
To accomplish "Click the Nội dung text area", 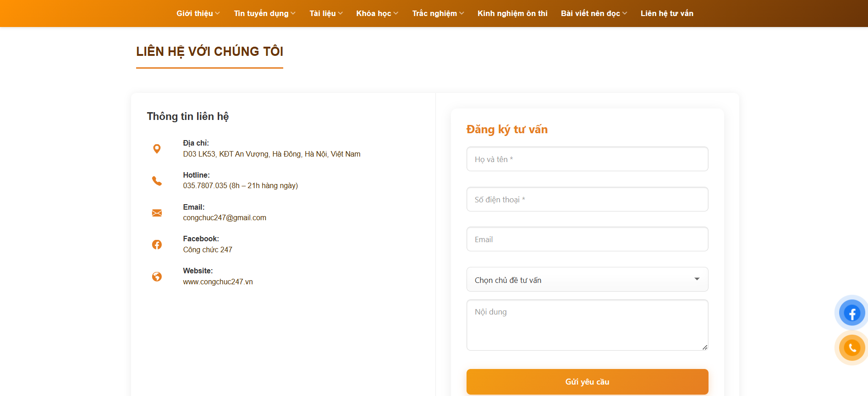I will tap(587, 325).
